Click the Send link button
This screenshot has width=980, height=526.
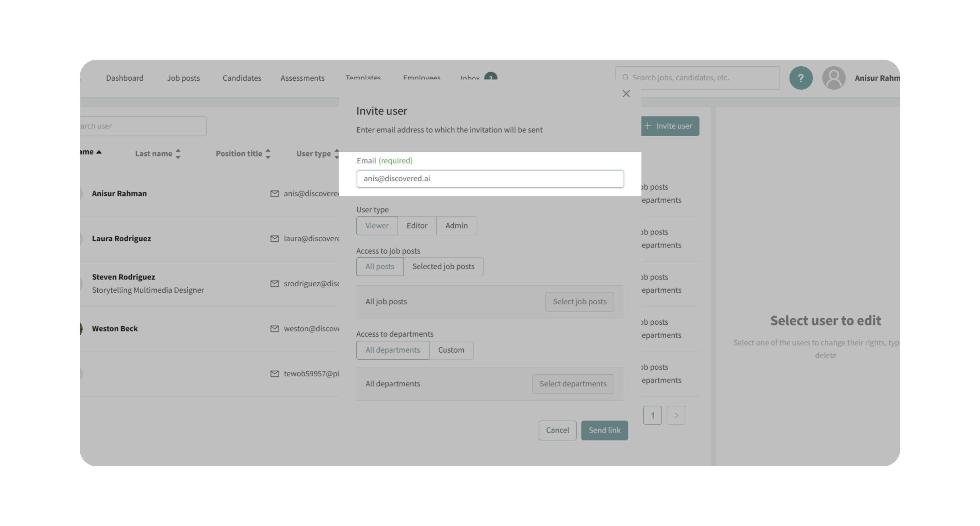[x=605, y=430]
